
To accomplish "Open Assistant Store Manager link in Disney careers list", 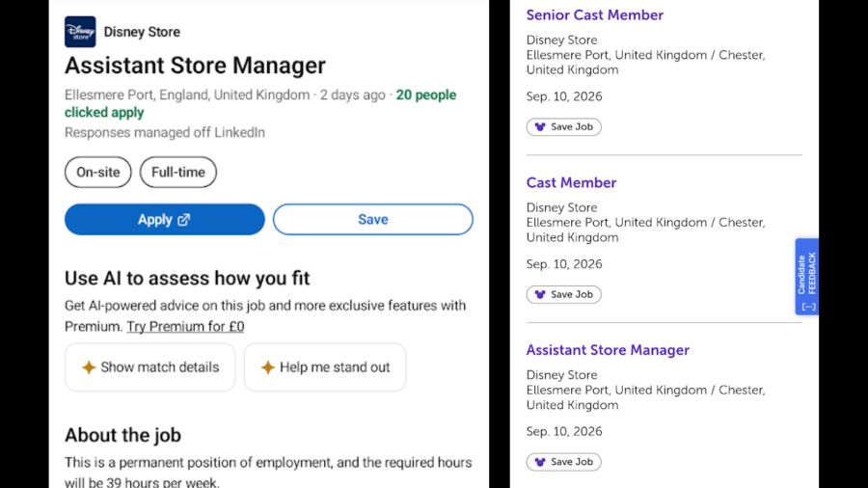I will click(x=608, y=350).
